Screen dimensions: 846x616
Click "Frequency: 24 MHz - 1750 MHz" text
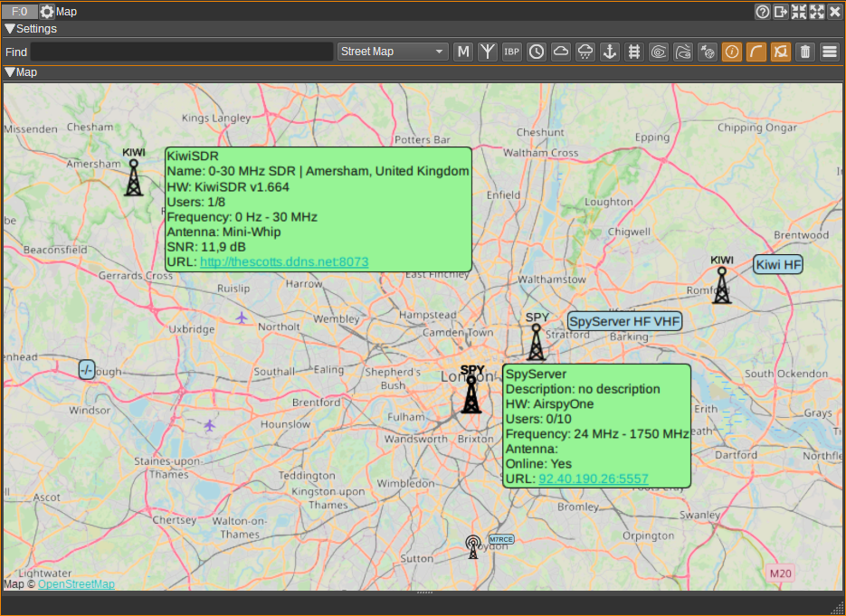click(x=597, y=434)
